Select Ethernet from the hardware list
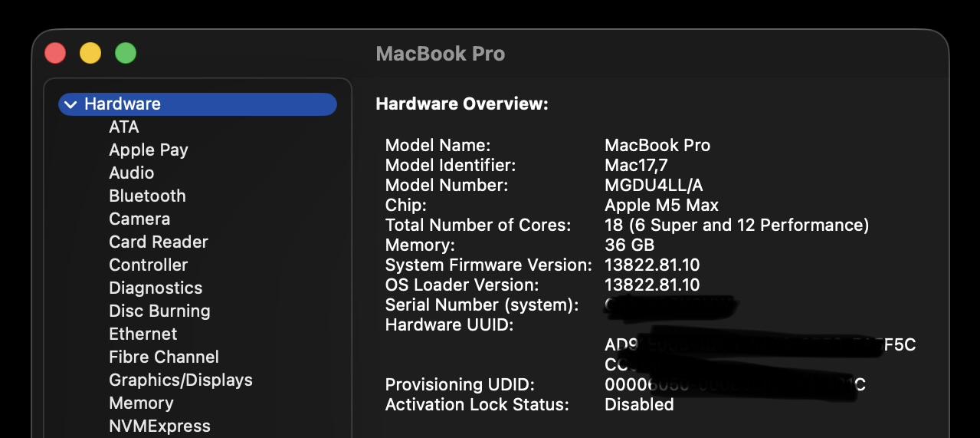 coord(143,334)
